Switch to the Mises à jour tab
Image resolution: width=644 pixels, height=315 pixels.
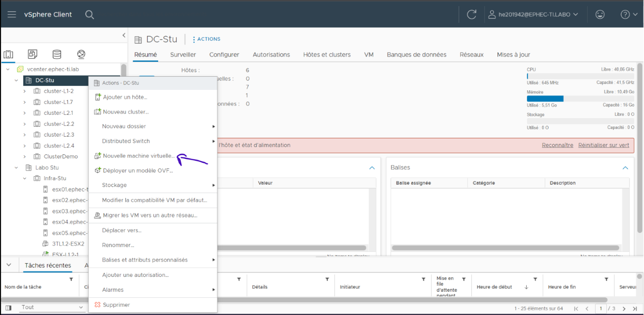tap(513, 54)
